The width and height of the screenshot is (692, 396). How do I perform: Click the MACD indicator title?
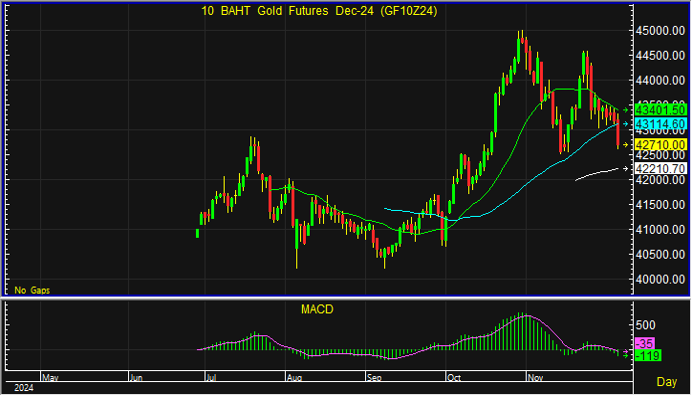click(x=317, y=309)
